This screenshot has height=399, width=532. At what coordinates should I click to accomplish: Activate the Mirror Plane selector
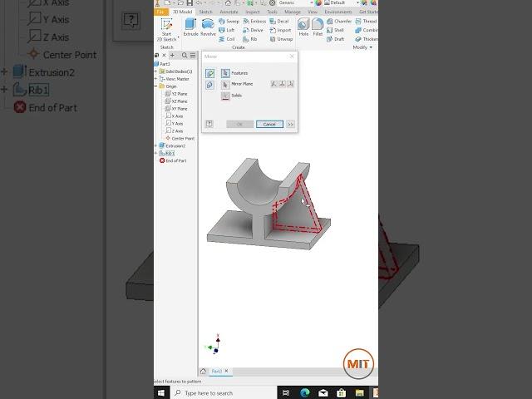click(225, 84)
